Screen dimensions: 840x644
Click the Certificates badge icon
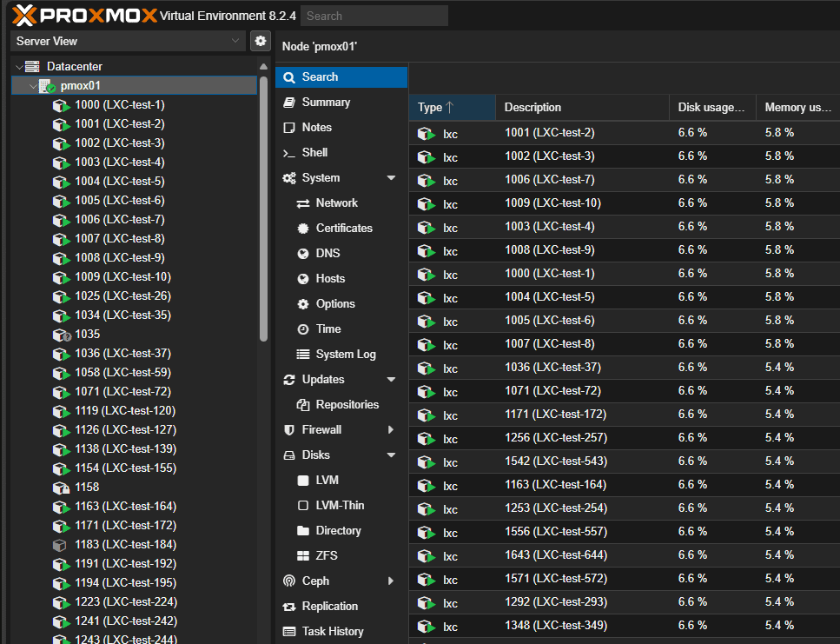(303, 229)
